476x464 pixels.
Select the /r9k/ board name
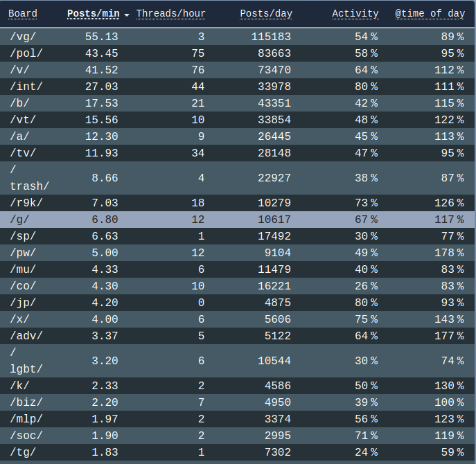tap(26, 203)
